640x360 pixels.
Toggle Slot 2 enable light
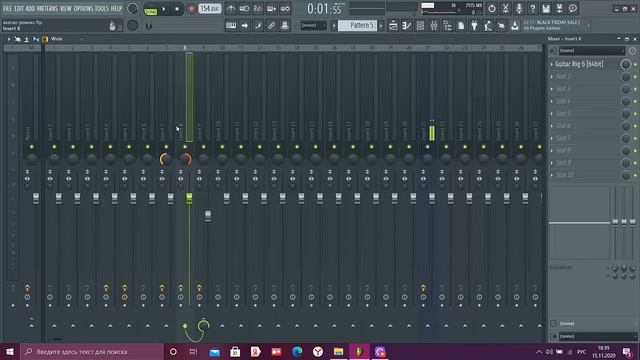click(635, 77)
